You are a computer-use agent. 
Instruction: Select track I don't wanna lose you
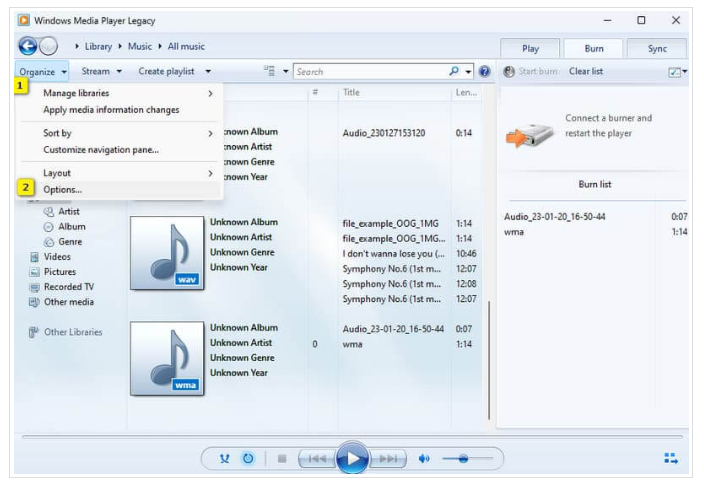394,254
